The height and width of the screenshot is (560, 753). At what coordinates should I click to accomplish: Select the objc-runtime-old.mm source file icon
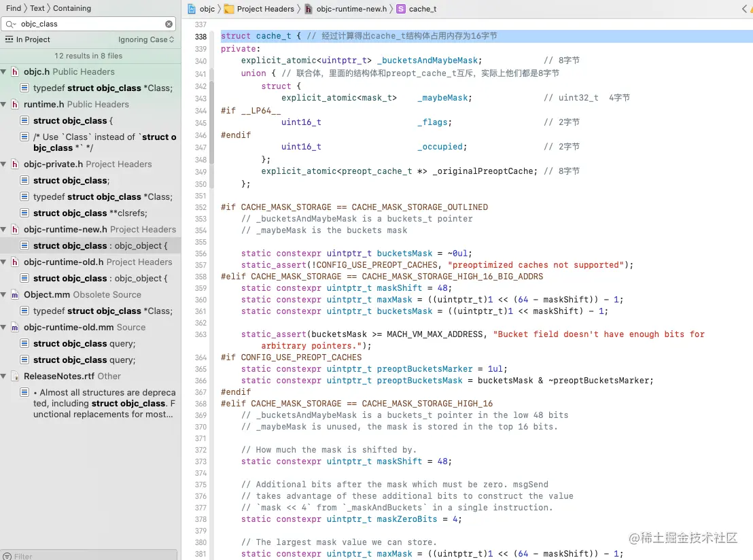[x=15, y=327]
